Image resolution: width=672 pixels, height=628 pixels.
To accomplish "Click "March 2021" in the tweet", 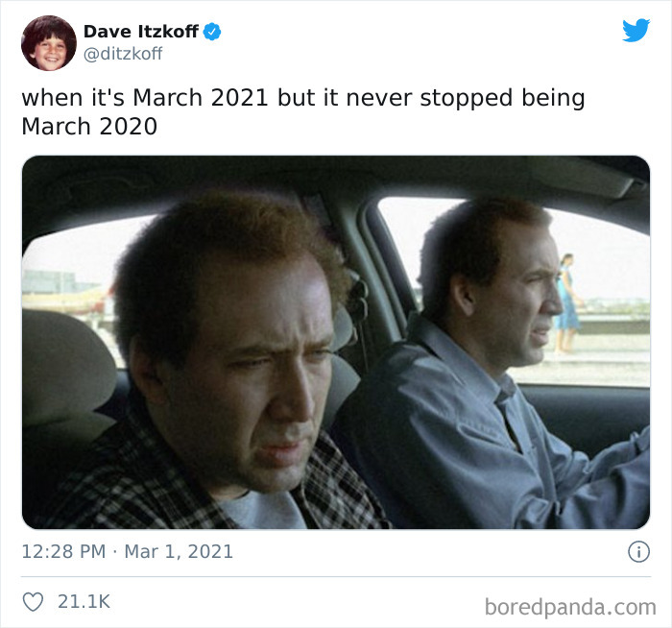I will pos(201,98).
